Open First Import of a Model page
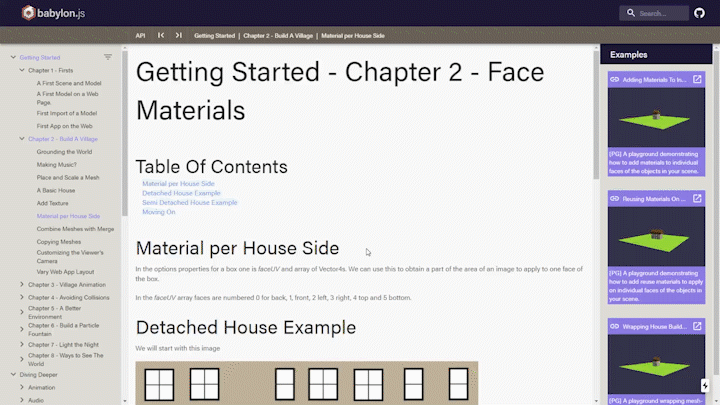 [67, 113]
